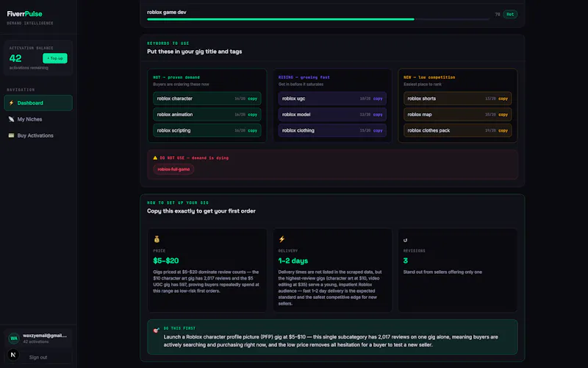Open the Dashboard navigation item

(x=38, y=103)
